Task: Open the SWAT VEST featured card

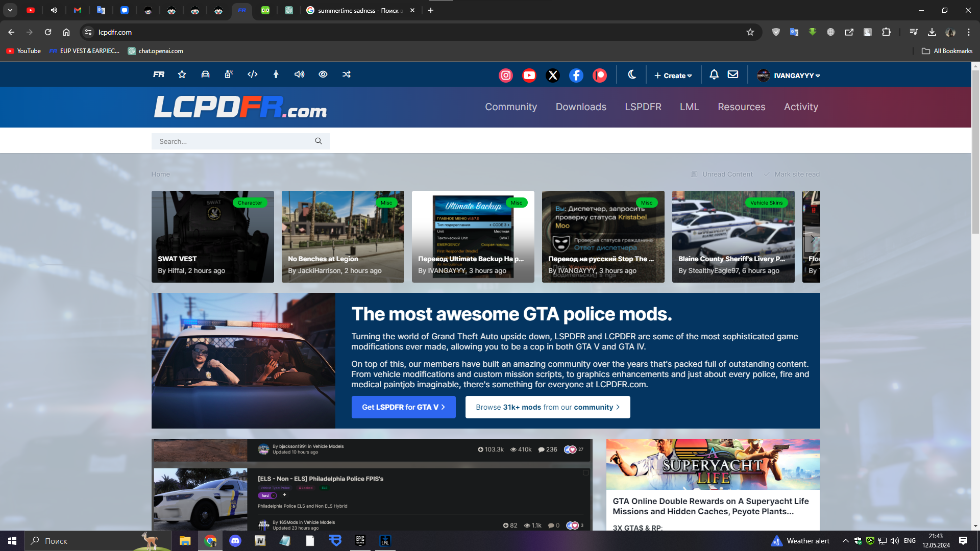Action: [x=213, y=237]
